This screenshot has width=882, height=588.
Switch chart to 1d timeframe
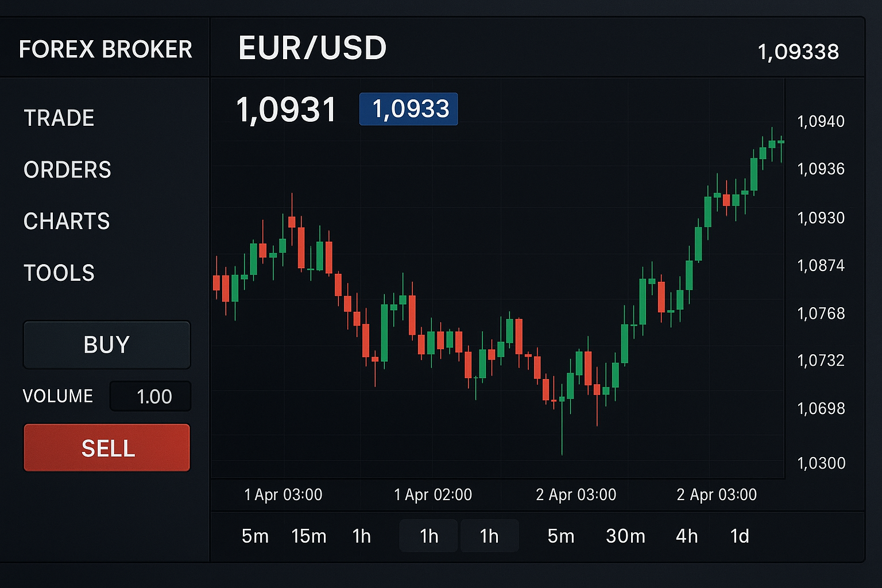pyautogui.click(x=740, y=536)
